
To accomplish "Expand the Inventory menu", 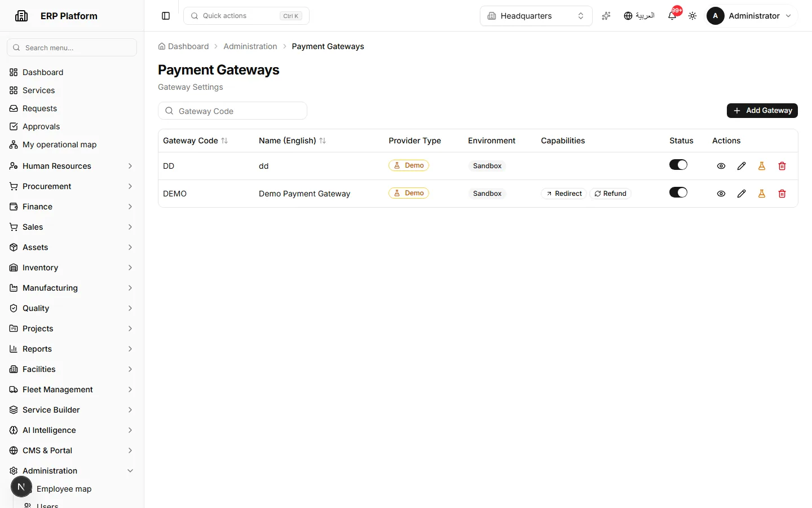I will (x=72, y=268).
